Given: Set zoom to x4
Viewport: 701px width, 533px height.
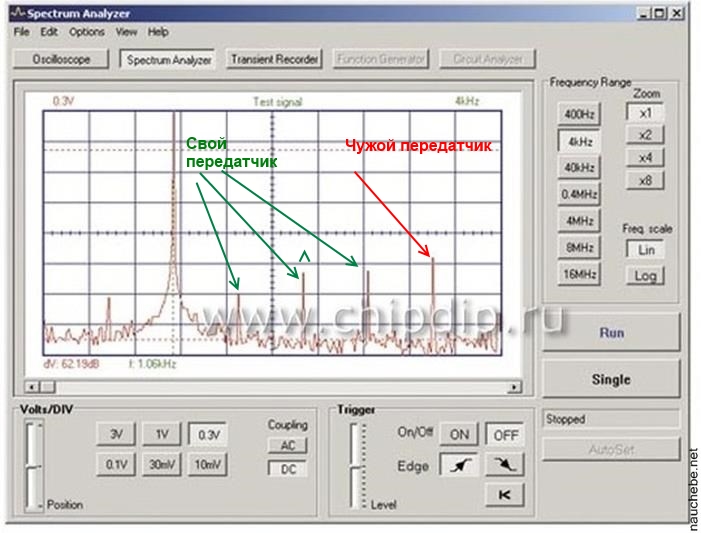Looking at the screenshot, I should tap(645, 157).
